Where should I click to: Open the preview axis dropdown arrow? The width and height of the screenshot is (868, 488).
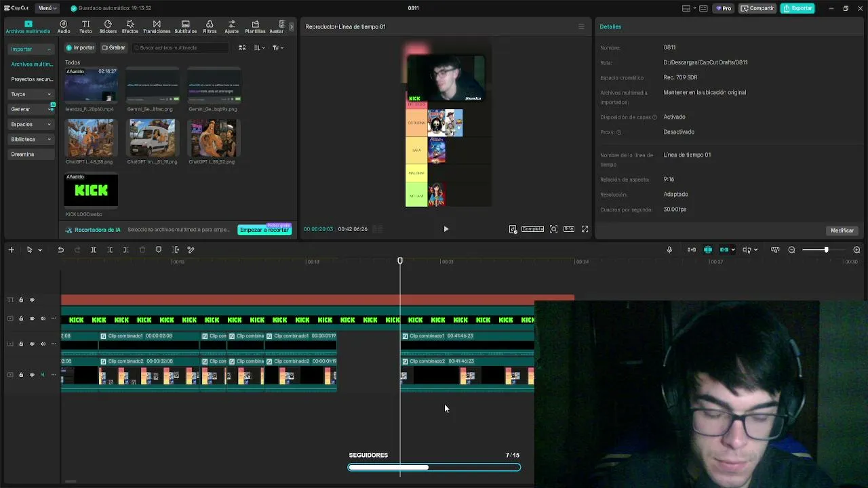(x=756, y=250)
